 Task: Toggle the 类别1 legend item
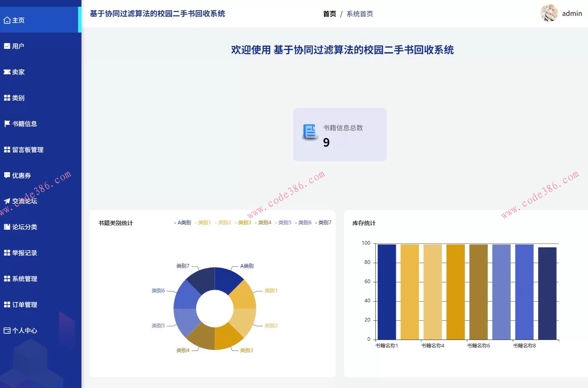pos(203,223)
